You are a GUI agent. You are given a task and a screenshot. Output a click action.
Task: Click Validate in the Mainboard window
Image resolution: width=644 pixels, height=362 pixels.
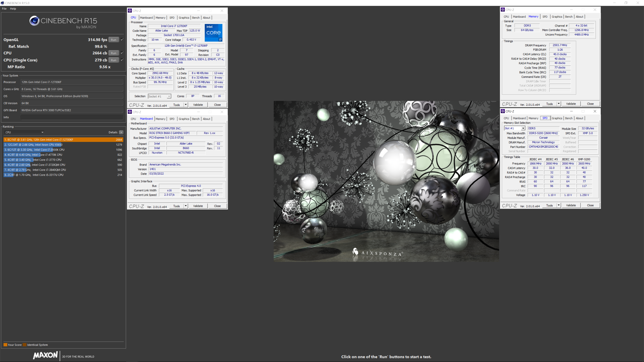pyautogui.click(x=198, y=206)
